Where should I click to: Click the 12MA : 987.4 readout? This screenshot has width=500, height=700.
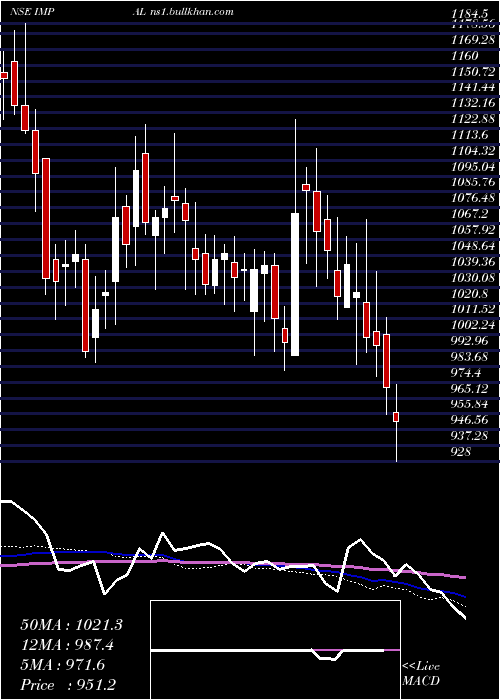(67, 645)
